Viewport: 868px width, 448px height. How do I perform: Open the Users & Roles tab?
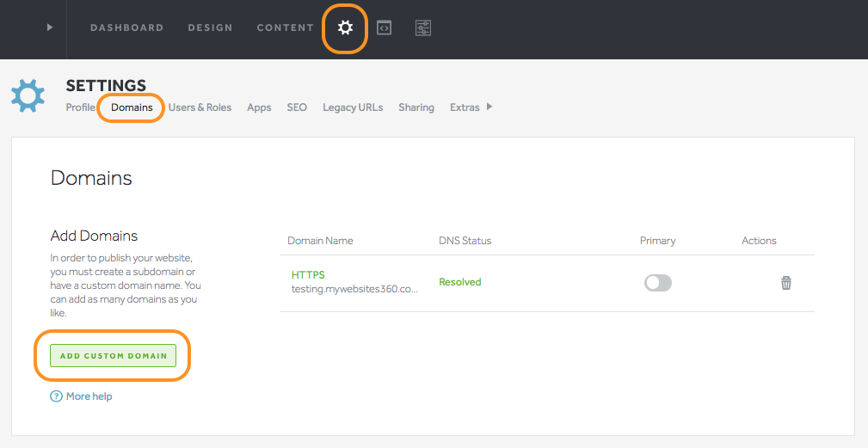click(200, 107)
